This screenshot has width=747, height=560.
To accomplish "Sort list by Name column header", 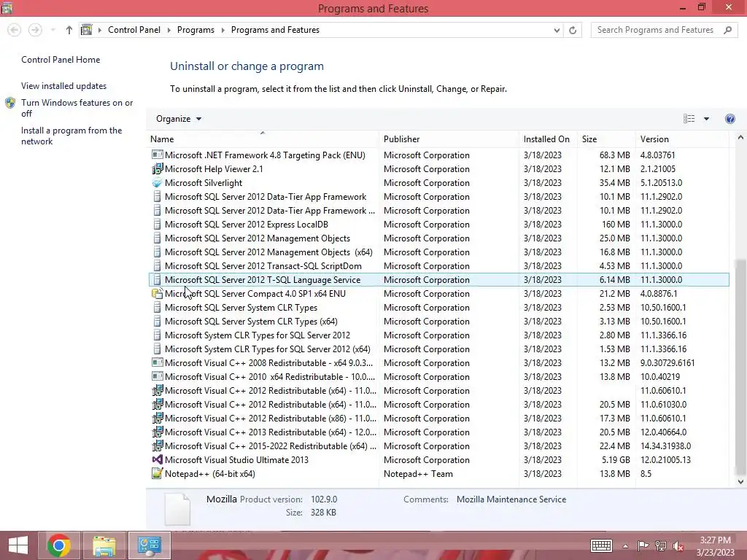I will pyautogui.click(x=263, y=139).
